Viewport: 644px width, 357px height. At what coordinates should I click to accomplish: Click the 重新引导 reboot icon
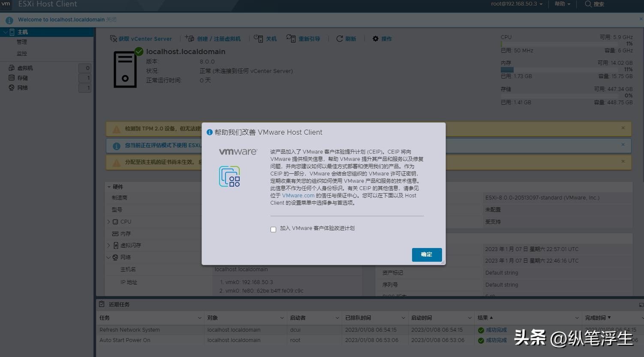click(x=292, y=38)
